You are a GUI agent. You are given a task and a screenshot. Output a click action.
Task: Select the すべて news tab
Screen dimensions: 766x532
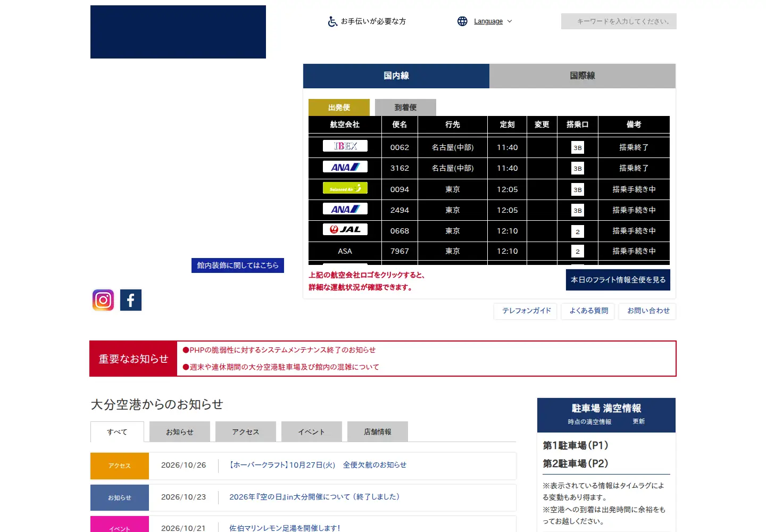pyautogui.click(x=117, y=432)
